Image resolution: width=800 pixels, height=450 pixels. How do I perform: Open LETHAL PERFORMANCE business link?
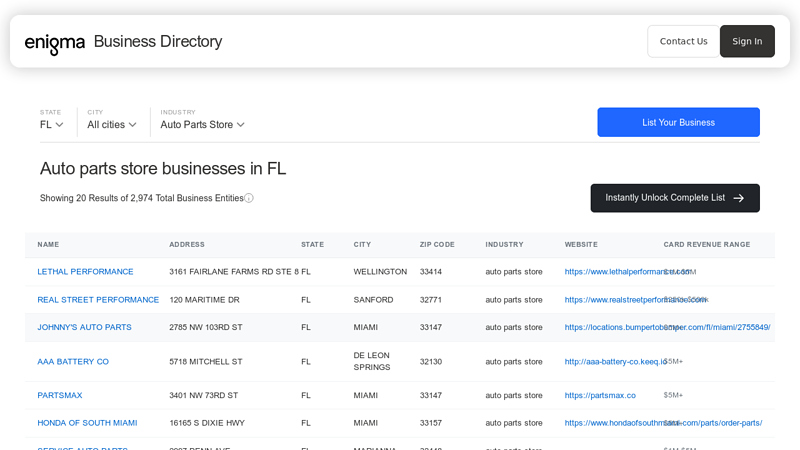pos(85,271)
